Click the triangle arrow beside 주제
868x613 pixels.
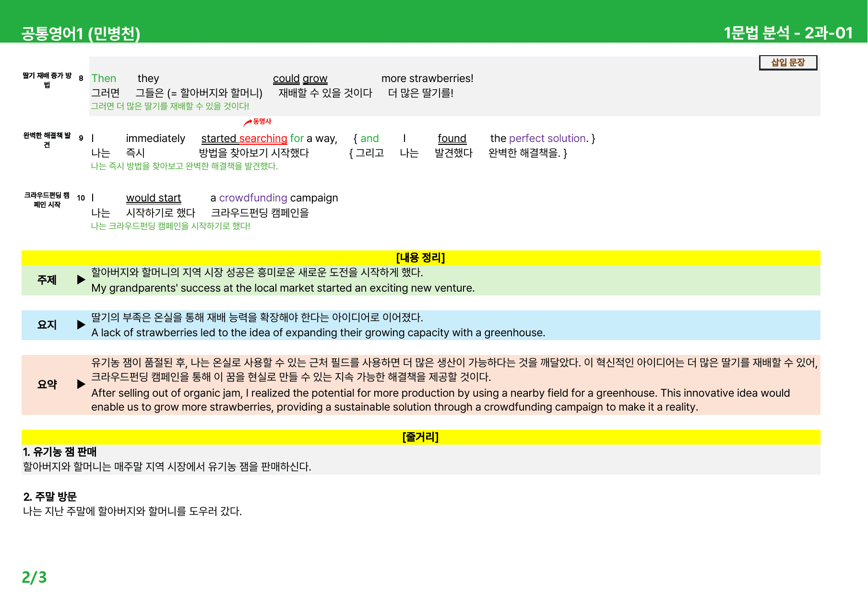(81, 280)
